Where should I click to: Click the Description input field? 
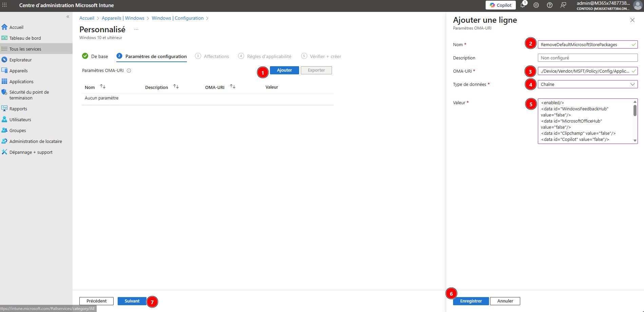pyautogui.click(x=588, y=58)
